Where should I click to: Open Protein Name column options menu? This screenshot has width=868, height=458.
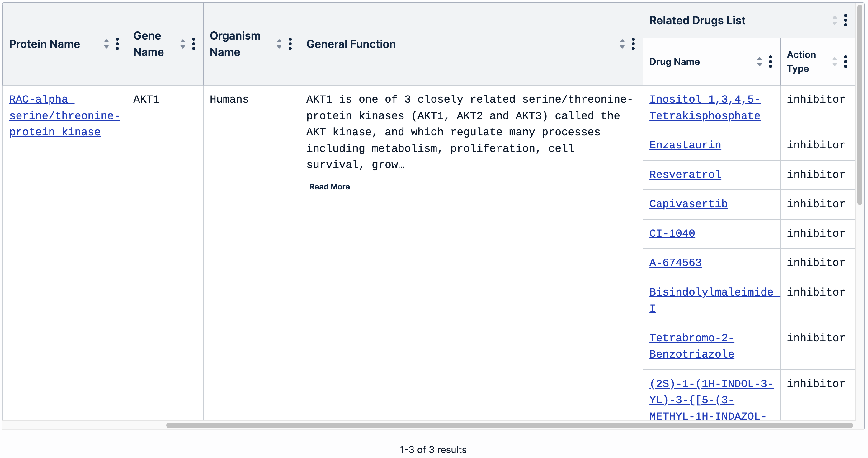click(117, 44)
